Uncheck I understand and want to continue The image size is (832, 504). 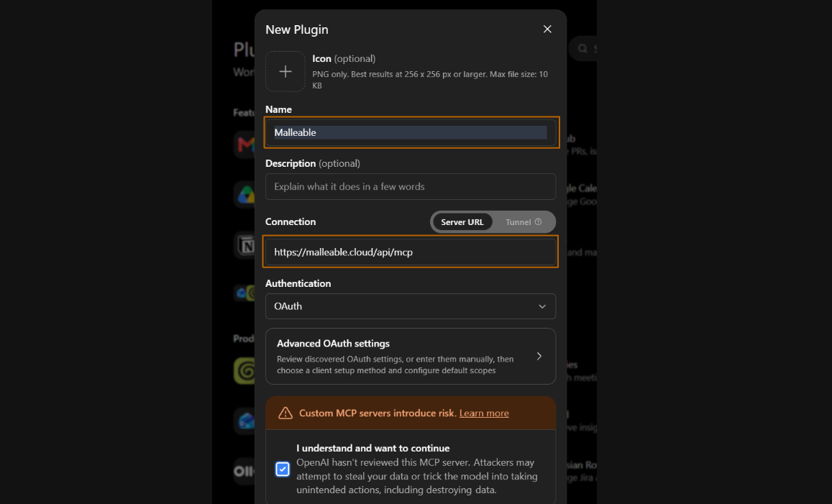(x=283, y=469)
